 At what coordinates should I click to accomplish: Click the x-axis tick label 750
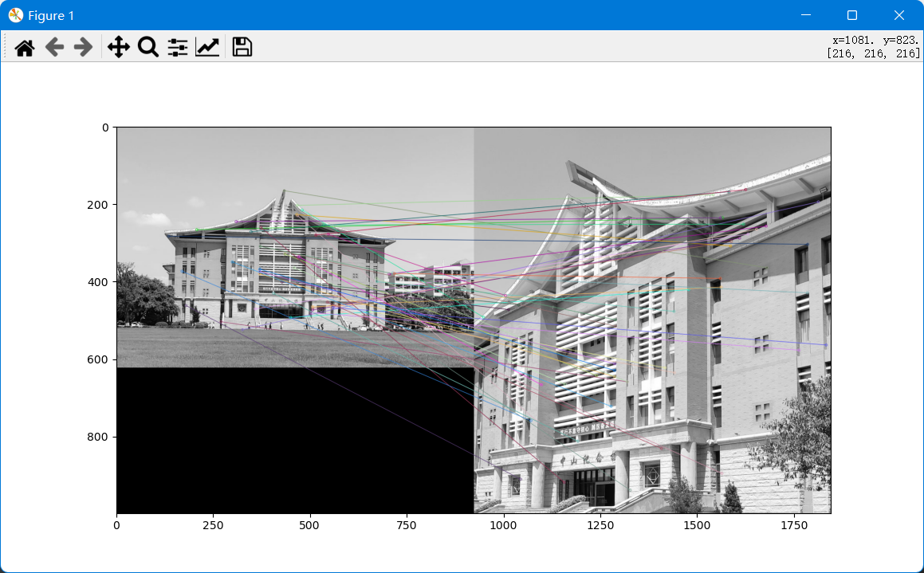click(x=407, y=525)
